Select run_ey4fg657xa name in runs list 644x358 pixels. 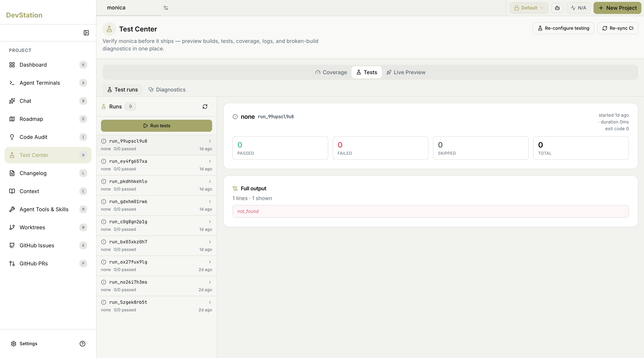pos(128,161)
